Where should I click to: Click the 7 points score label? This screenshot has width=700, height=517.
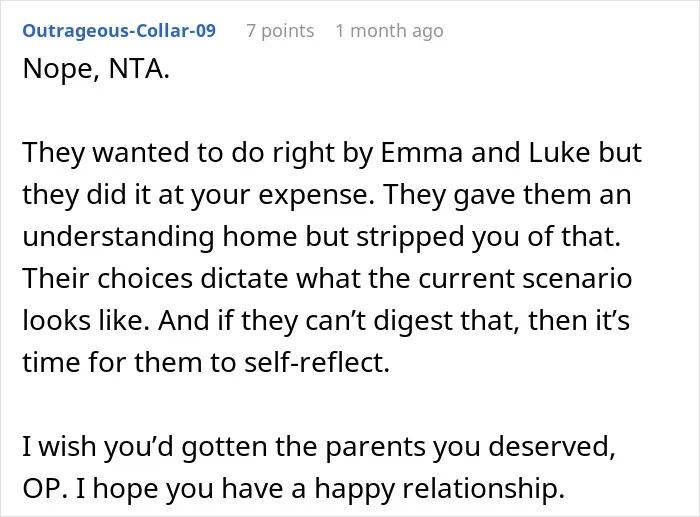(x=280, y=31)
